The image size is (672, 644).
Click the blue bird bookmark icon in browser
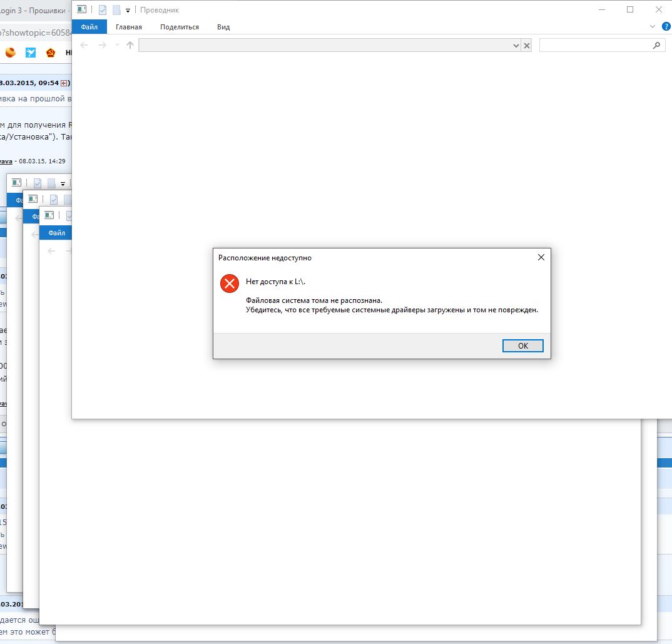(x=31, y=53)
